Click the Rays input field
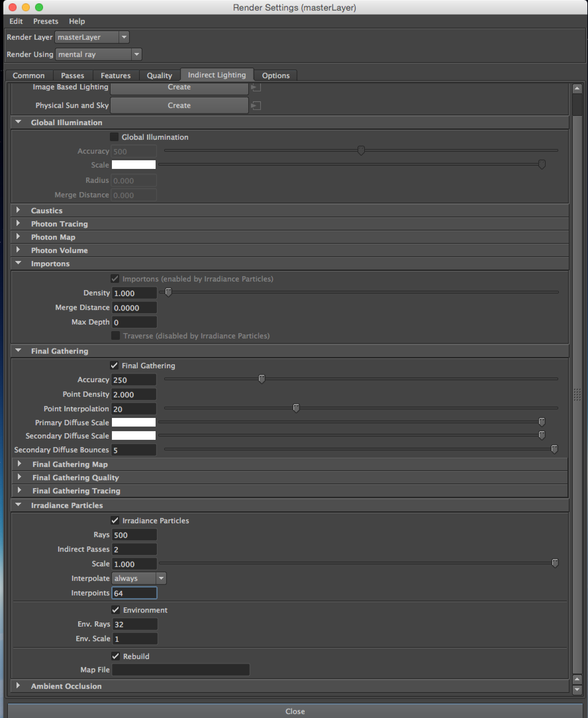 pos(134,535)
